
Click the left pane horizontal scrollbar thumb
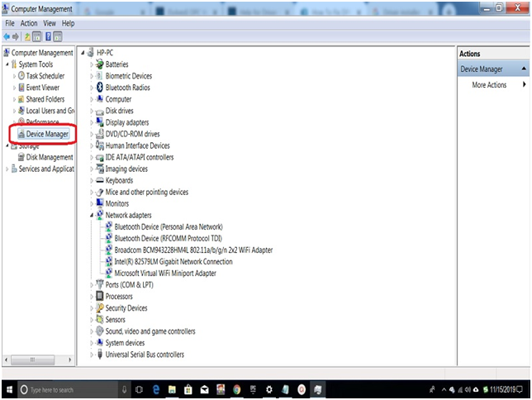[32, 360]
